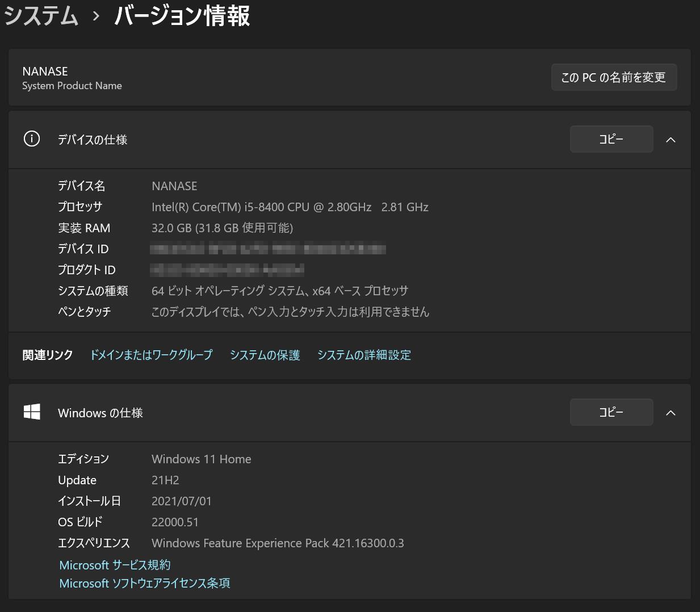Click the デバイス名 label
The image size is (700, 612).
(x=82, y=186)
